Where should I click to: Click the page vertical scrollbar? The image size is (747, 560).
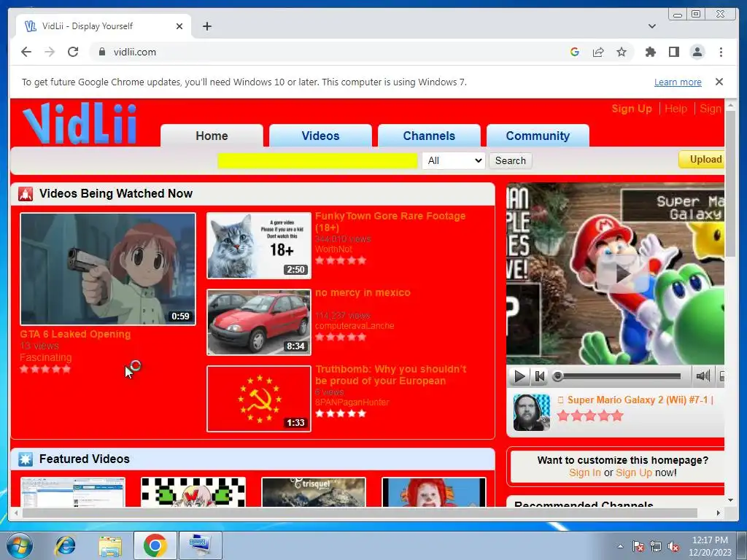coord(730,183)
